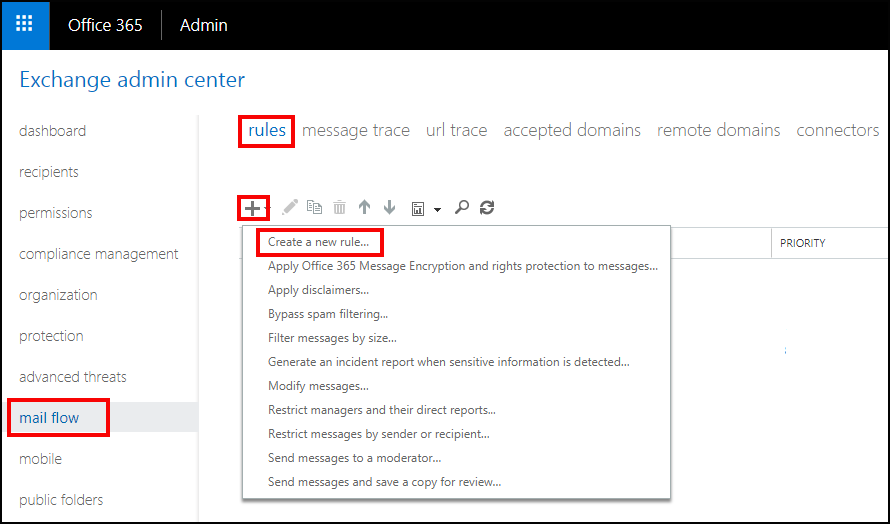This screenshot has height=524, width=890.
Task: Expand the report icon dropdown arrow
Action: pyautogui.click(x=437, y=210)
